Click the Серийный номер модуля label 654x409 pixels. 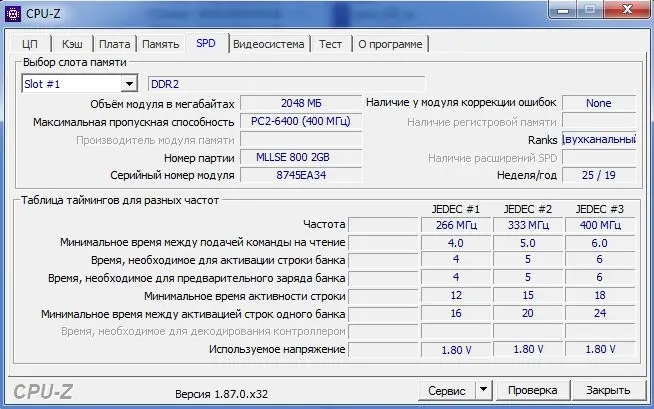pyautogui.click(x=172, y=176)
